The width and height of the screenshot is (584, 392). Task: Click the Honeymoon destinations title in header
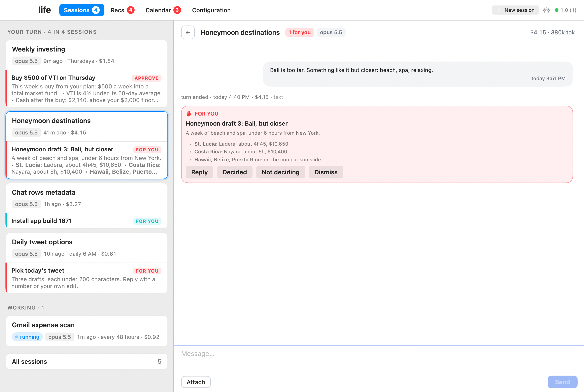coord(240,33)
